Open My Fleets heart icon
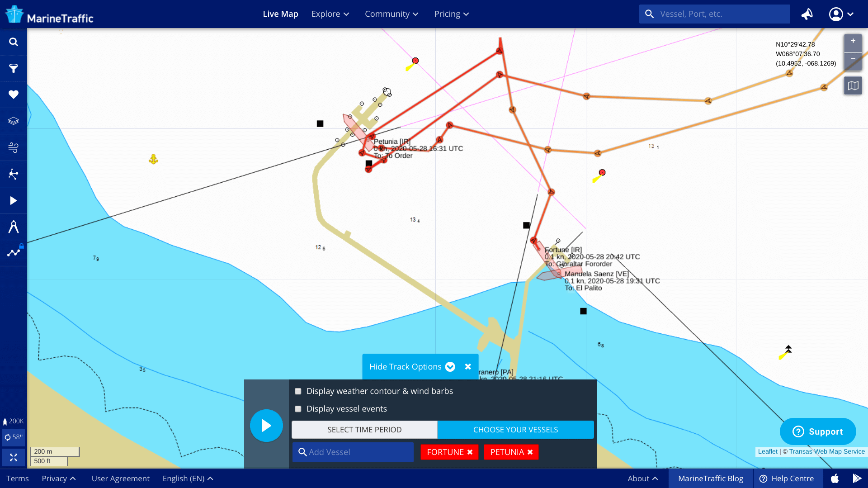The image size is (868, 488). pos(14,95)
